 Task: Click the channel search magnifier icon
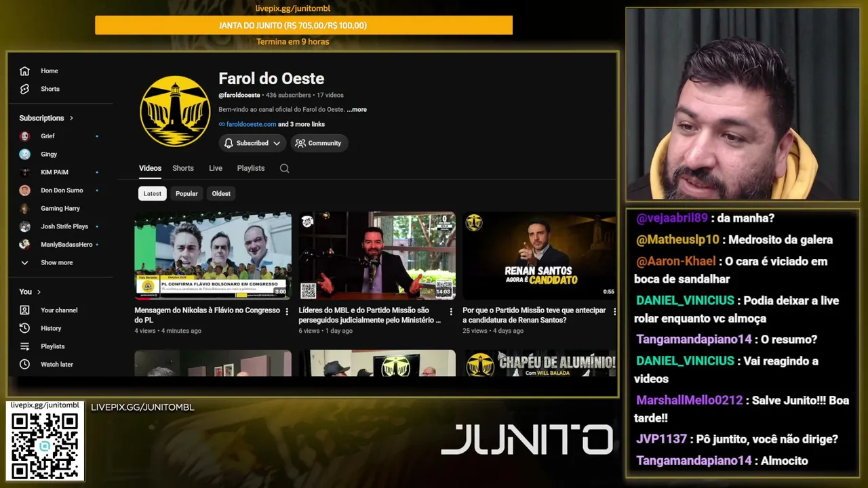[285, 169]
